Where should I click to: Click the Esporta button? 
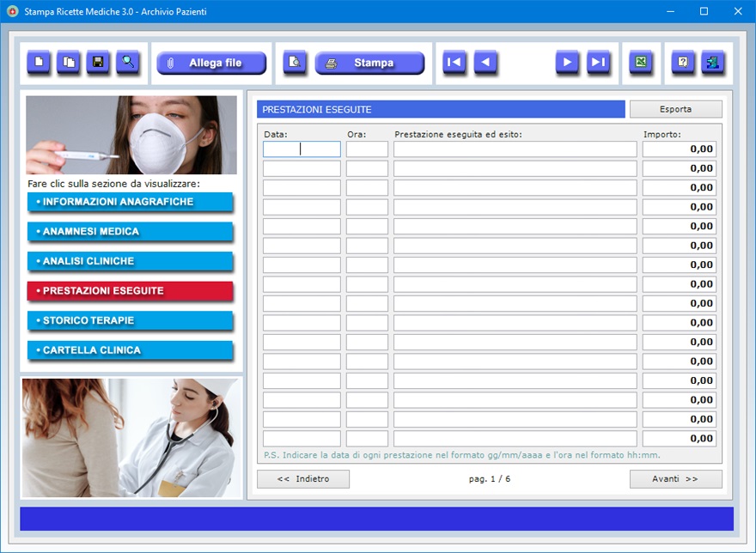tap(675, 109)
